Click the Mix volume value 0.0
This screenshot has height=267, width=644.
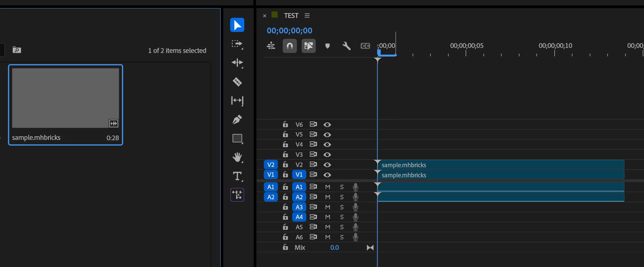334,247
